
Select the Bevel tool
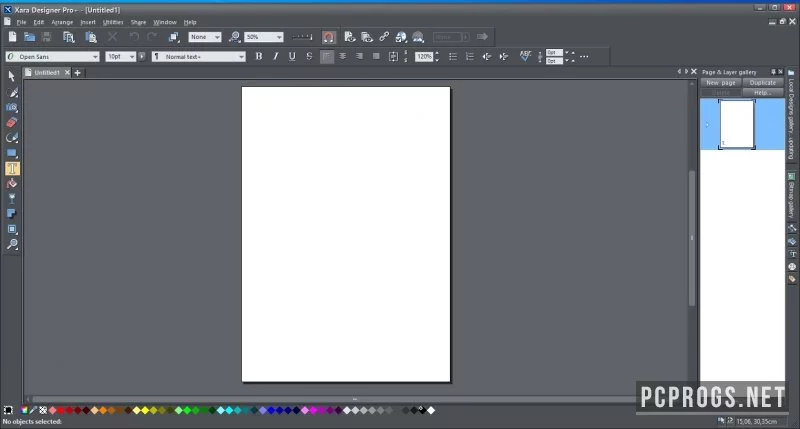12,229
